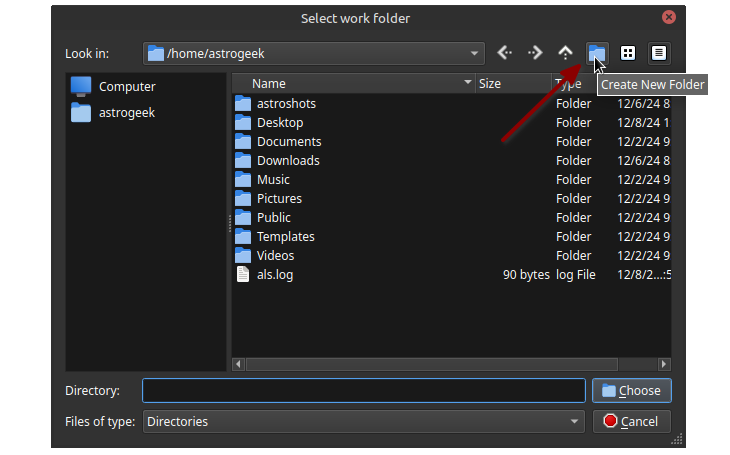The image size is (730, 455).
Task: Click the Cancel button
Action: [x=632, y=421]
